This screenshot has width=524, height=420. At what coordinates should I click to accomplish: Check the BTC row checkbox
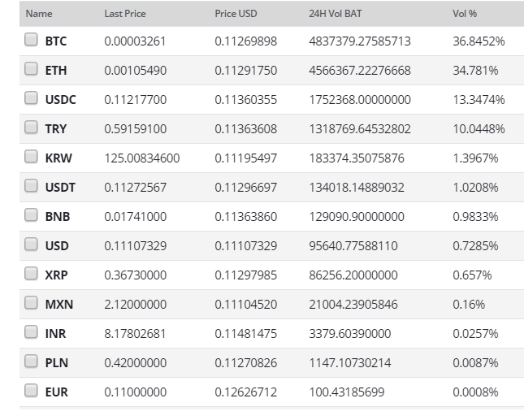[31, 40]
